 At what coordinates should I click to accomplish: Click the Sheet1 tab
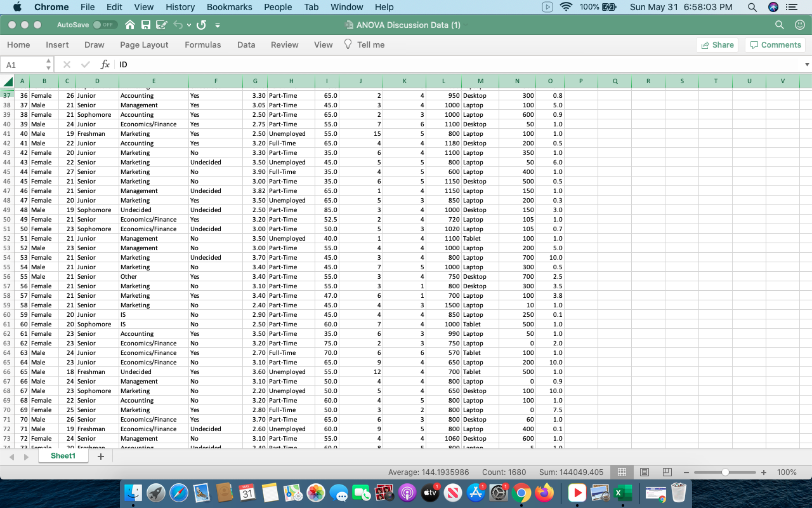tap(63, 455)
